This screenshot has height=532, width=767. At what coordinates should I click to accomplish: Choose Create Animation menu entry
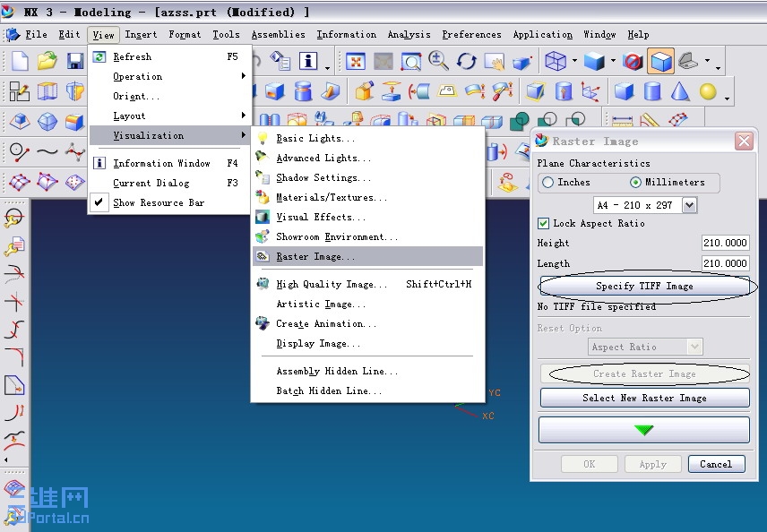(368, 323)
